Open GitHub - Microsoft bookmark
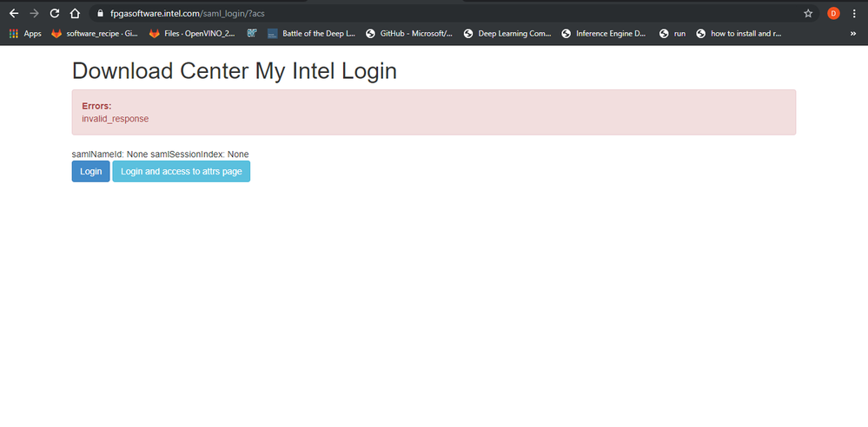Viewport: 868px width, 427px height. 409,34
